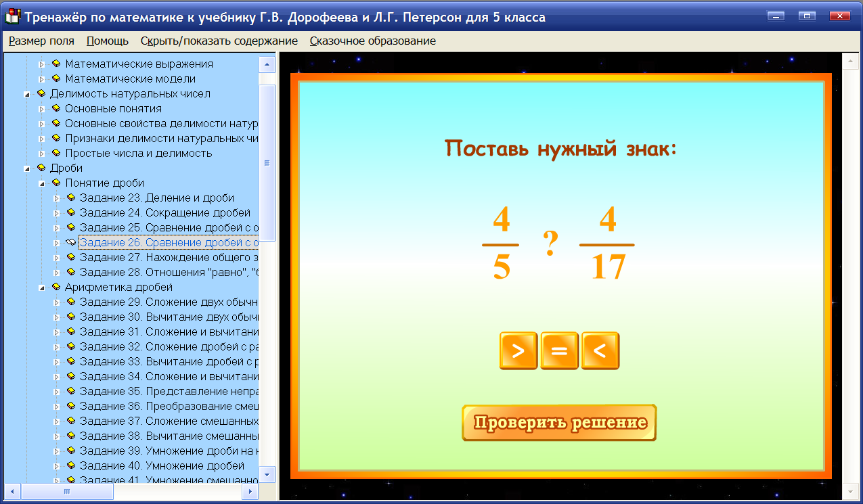The image size is (863, 504).
Task: Select the "<" answer button
Action: [600, 350]
